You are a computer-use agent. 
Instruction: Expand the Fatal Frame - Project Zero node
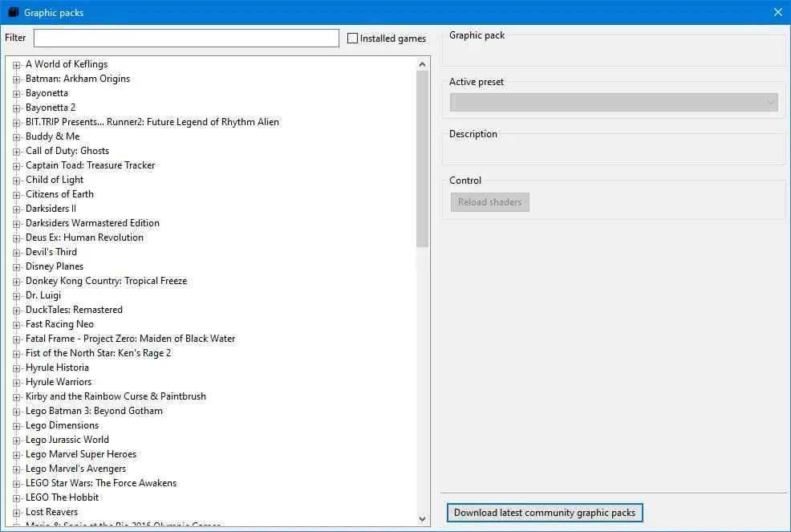(16, 339)
